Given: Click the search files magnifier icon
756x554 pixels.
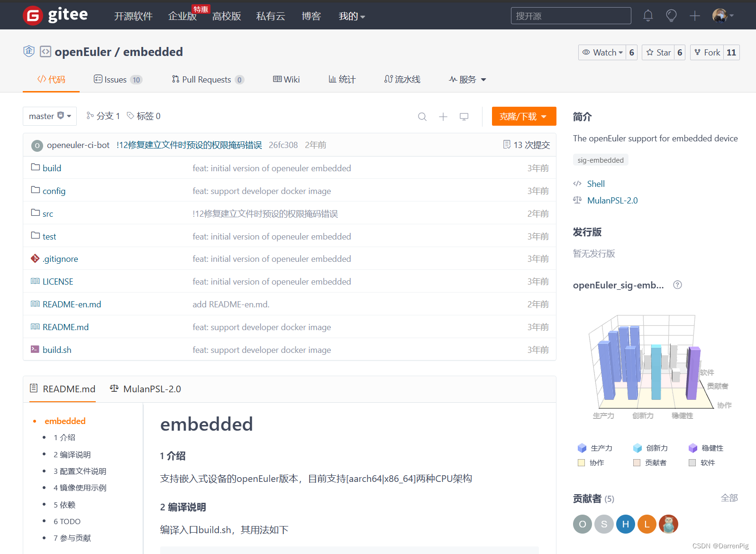Looking at the screenshot, I should point(422,117).
